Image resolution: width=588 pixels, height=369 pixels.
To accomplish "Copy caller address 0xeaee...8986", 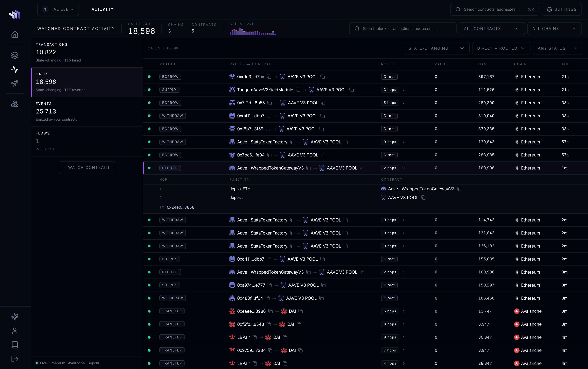I will pos(271,311).
